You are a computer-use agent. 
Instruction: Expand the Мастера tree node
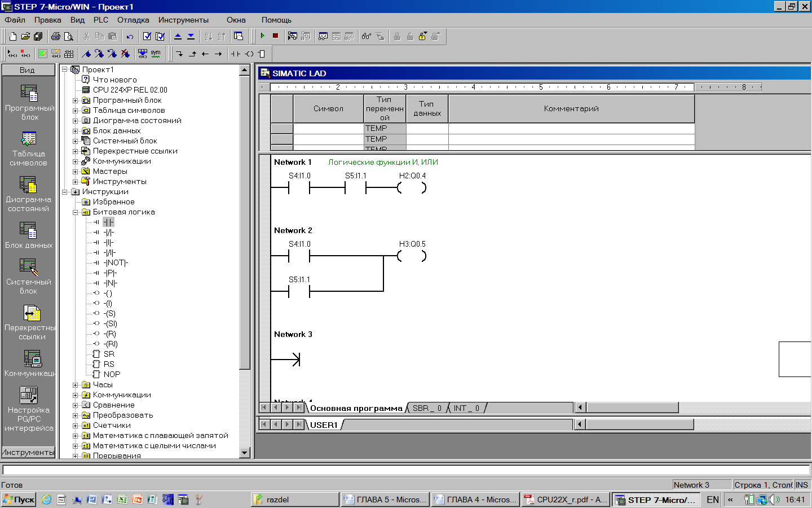pos(75,172)
